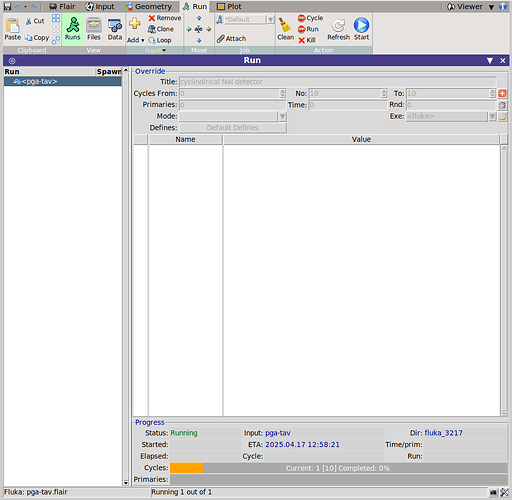Click the Title input field
512x500 pixels.
(338, 82)
